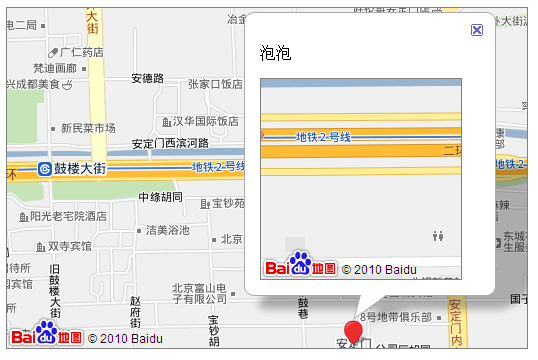Click the 旧鼓楼大街 vertical street label
Screen dimensions: 538x360
(x=55, y=291)
